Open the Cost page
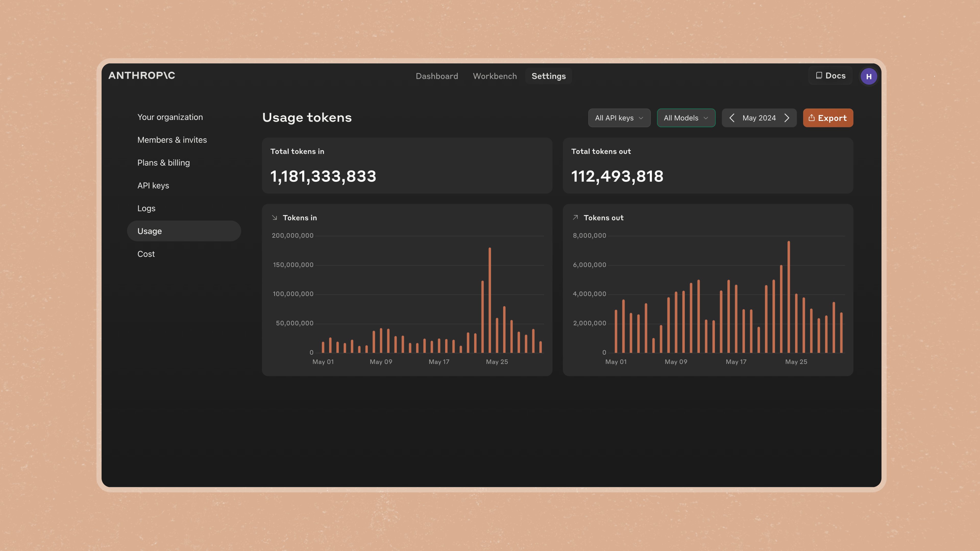Viewport: 980px width, 551px height. coord(146,254)
